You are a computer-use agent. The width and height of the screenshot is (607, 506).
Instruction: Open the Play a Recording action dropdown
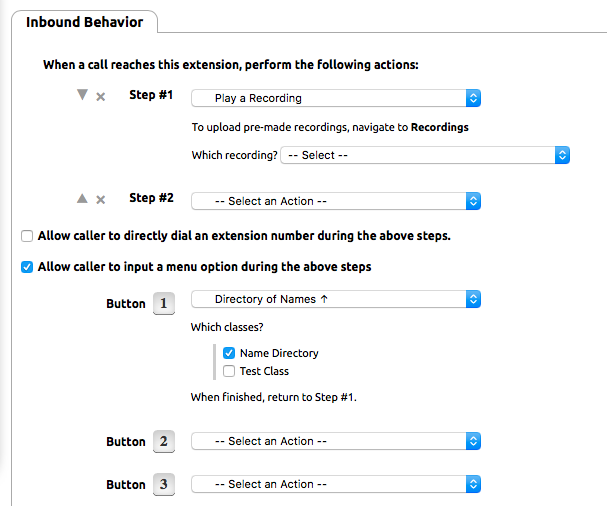[336, 98]
